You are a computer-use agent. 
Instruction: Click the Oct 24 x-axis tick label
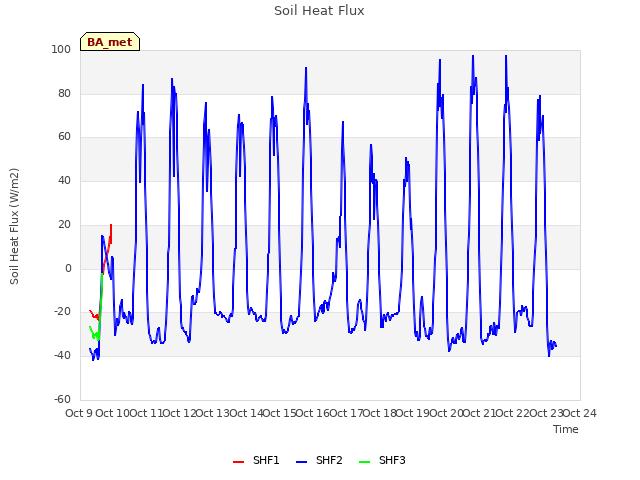580,413
